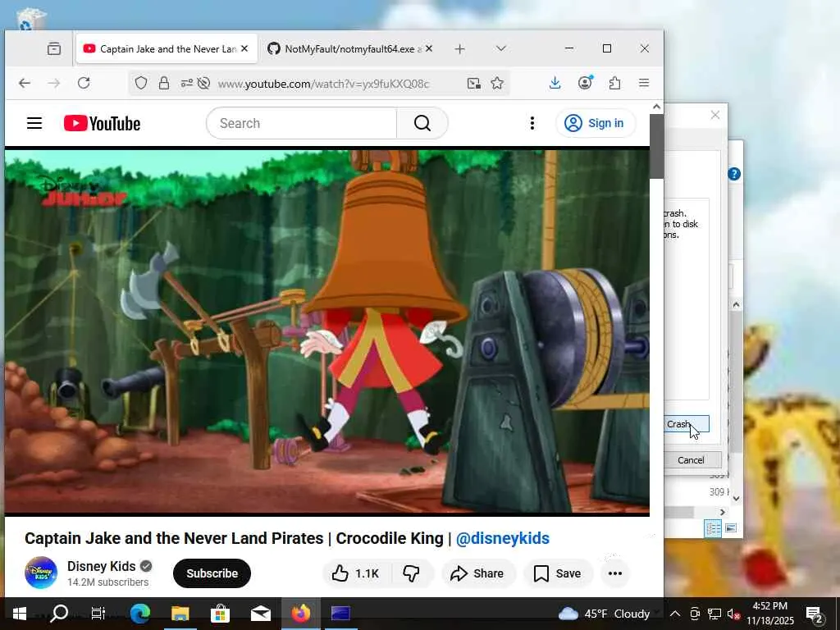Open help in the File Explorer window
The width and height of the screenshot is (840, 630).
click(x=734, y=174)
